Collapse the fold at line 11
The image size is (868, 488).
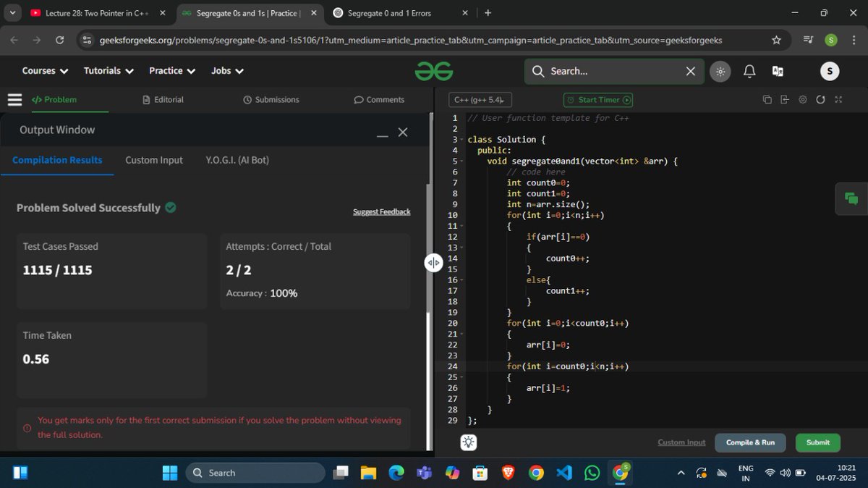point(460,227)
